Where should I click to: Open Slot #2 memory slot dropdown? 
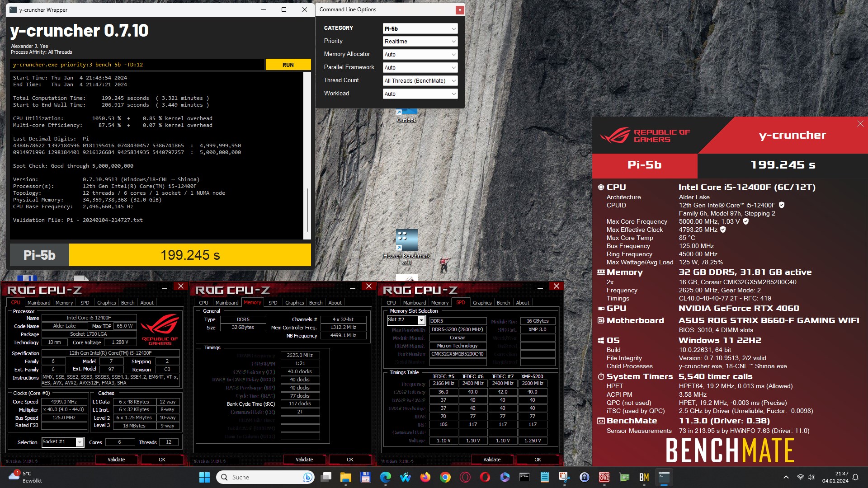[406, 320]
